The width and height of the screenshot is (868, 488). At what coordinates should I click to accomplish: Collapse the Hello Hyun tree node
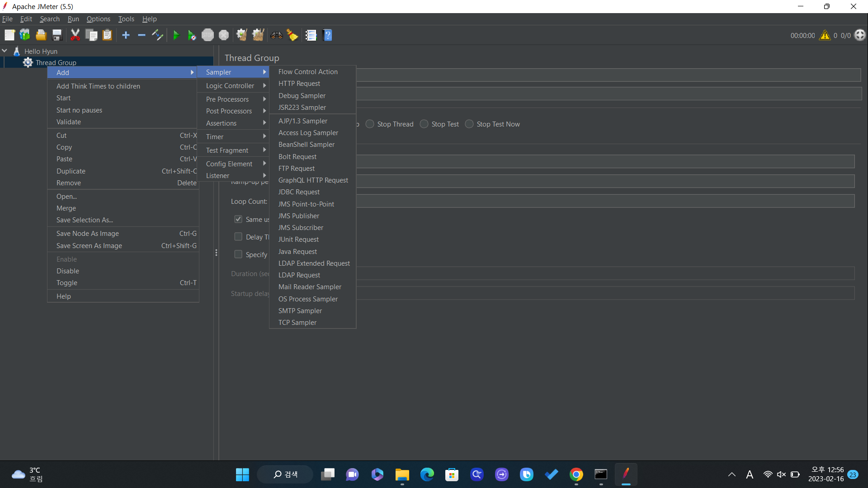(x=5, y=51)
